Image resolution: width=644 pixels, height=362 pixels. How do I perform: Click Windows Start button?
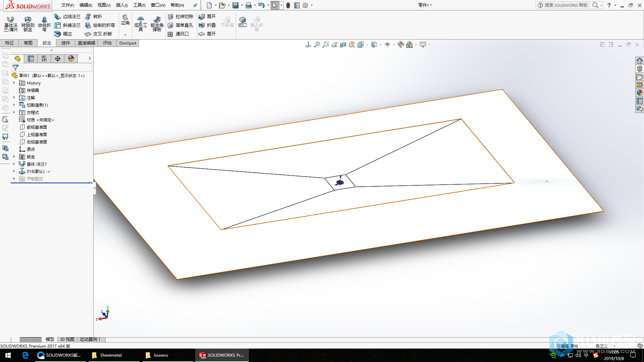8,355
